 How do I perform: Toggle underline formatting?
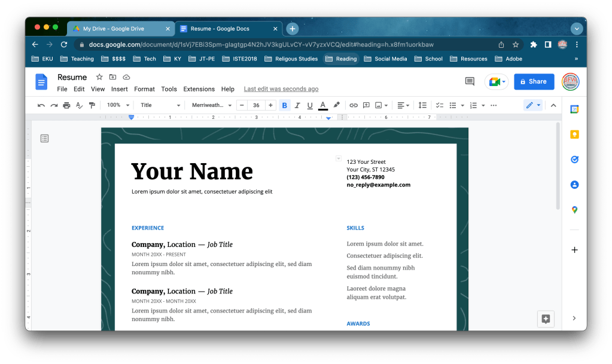[309, 105]
